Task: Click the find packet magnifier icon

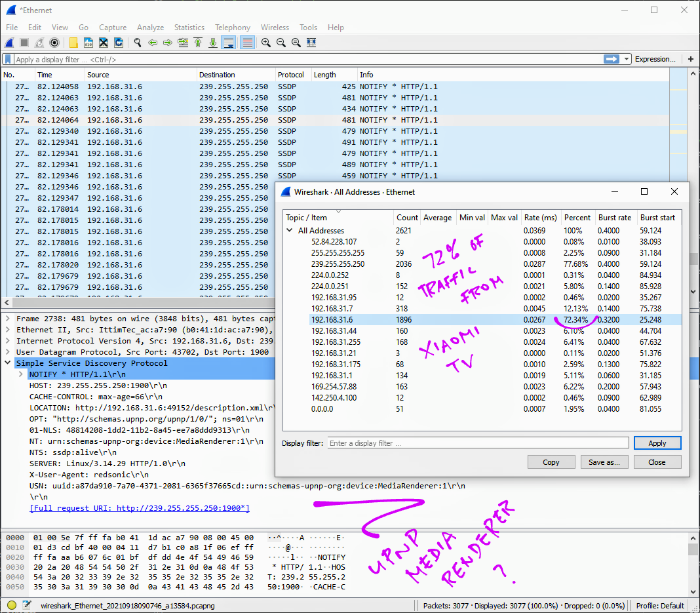Action: (x=138, y=43)
